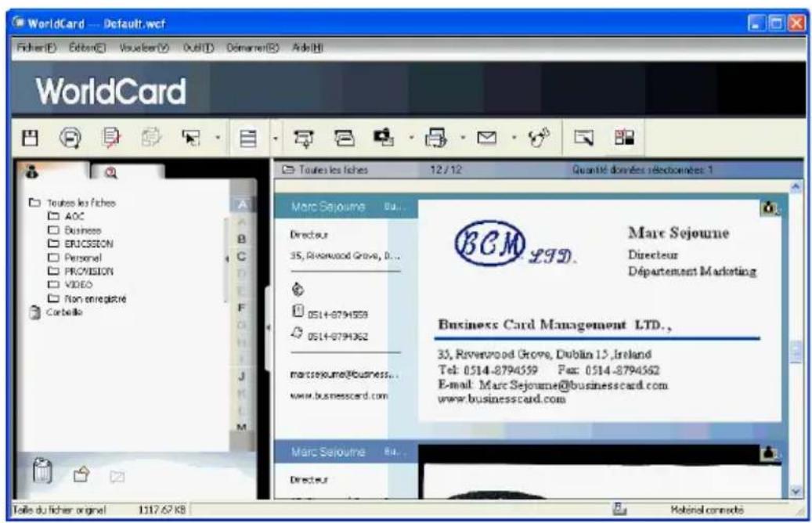This screenshot has height=523, width=812.
Task: Click the edit card document icon
Action: [111, 138]
